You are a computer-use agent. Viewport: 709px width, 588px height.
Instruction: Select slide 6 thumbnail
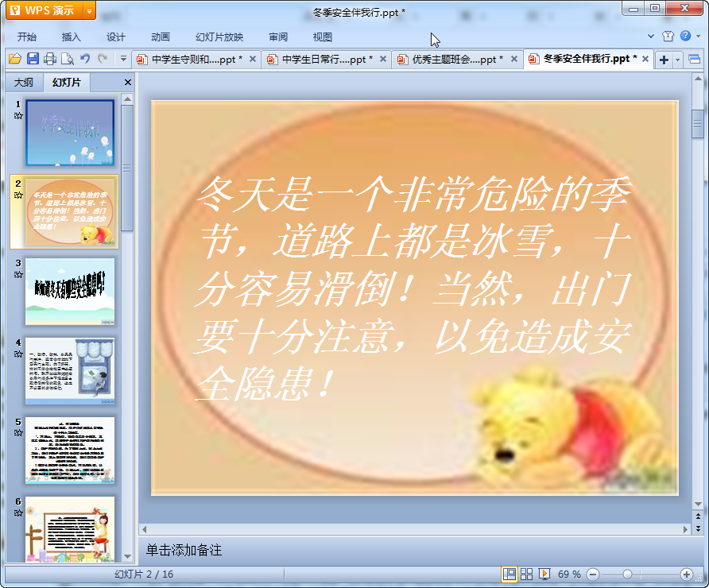click(x=70, y=529)
